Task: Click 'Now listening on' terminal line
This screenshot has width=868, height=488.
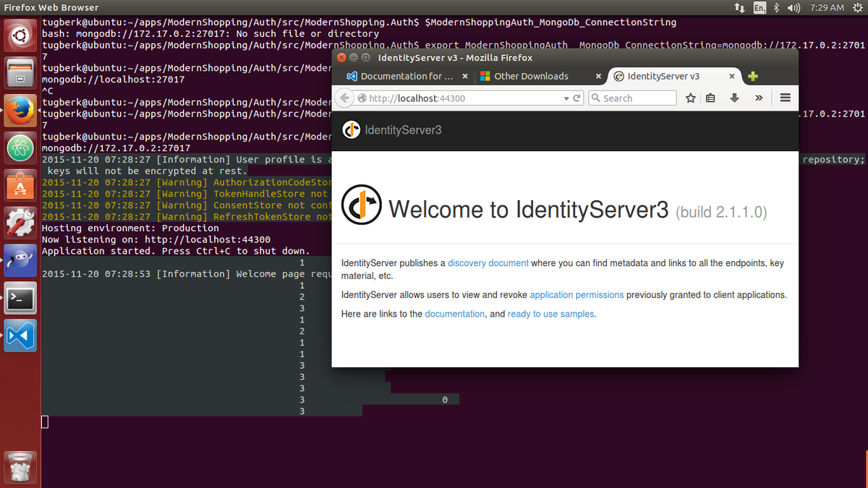Action: click(x=156, y=239)
